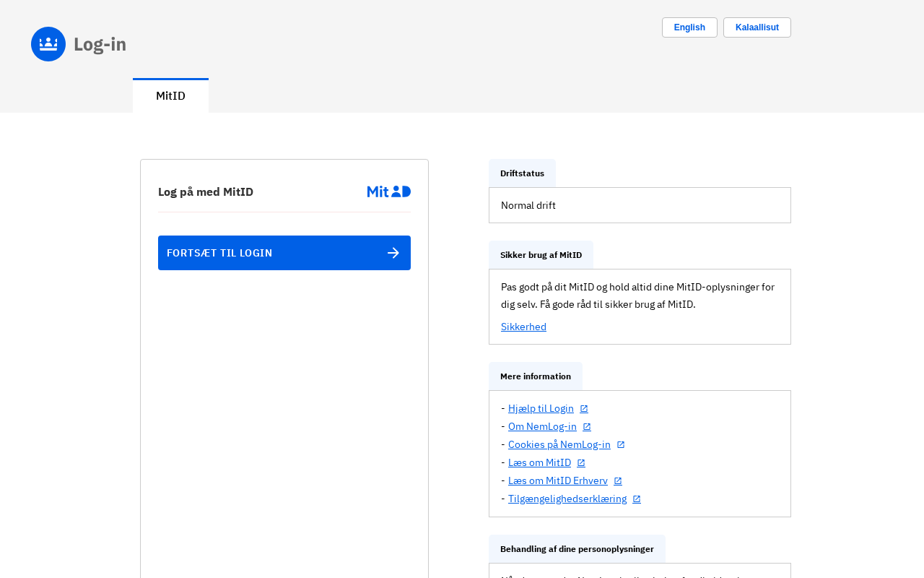Click external link icon beside Cookies på NemLog-in
The width and height of the screenshot is (924, 578).
621,445
